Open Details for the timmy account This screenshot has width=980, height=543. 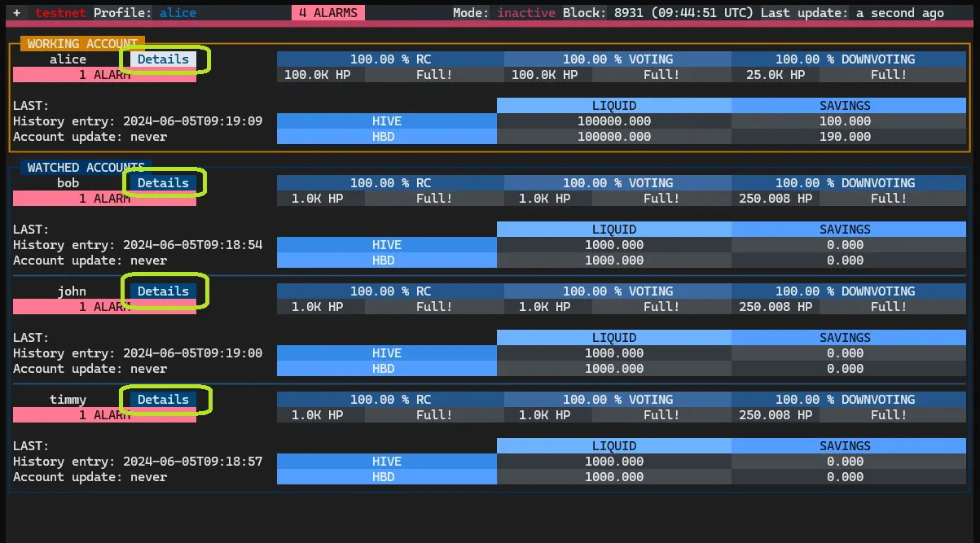[163, 400]
